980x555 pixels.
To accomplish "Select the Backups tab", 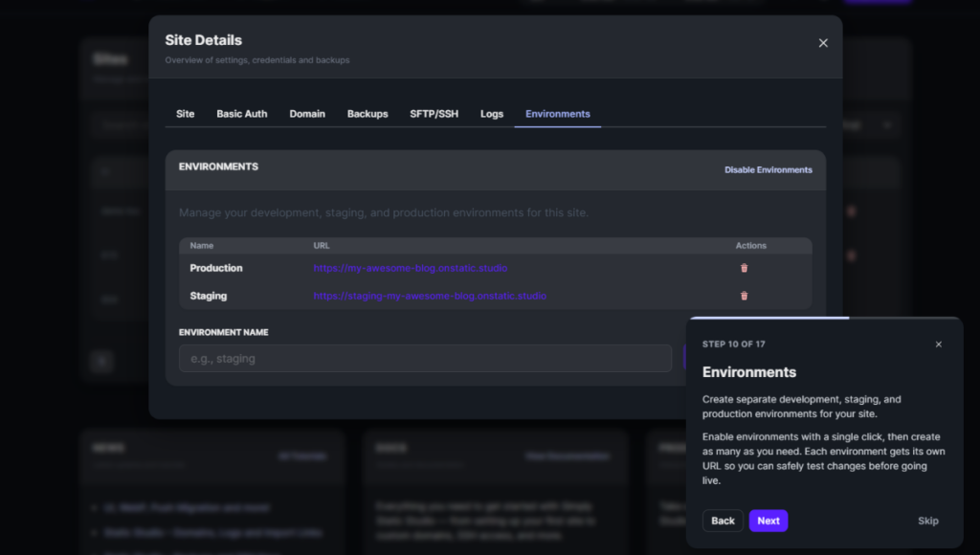I will click(x=367, y=114).
